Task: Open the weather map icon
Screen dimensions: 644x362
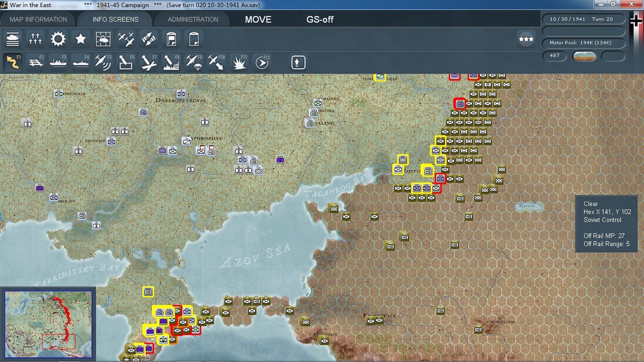Action: (x=103, y=39)
